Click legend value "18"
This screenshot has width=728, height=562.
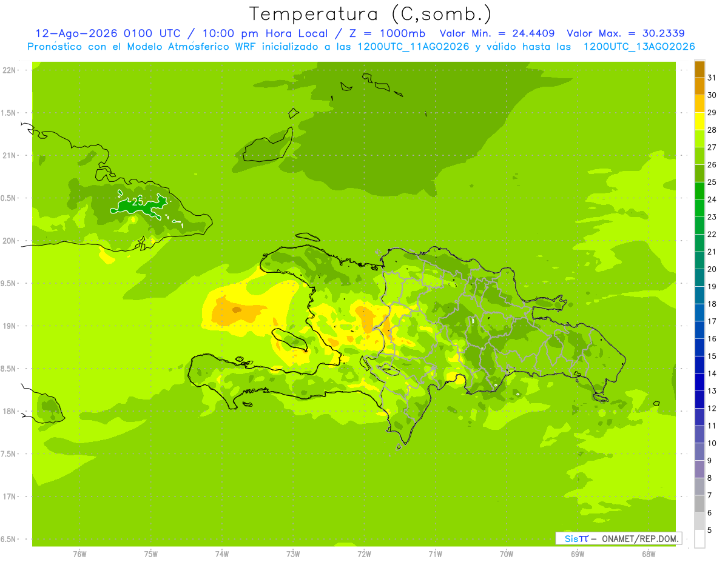[712, 304]
